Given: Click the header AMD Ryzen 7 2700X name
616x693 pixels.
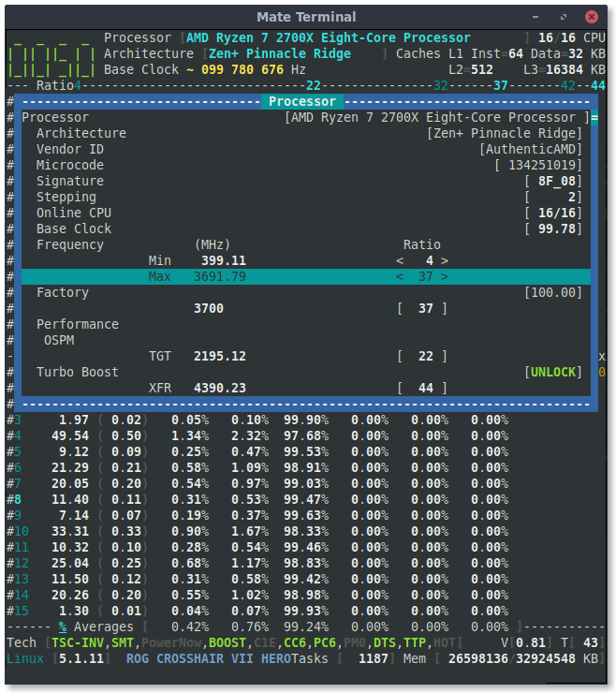Looking at the screenshot, I should pos(328,38).
